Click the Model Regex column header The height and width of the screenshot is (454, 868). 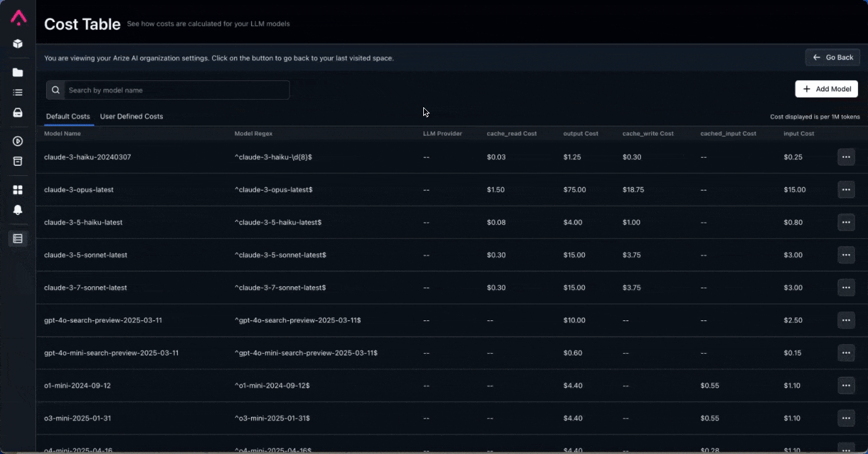(x=254, y=134)
